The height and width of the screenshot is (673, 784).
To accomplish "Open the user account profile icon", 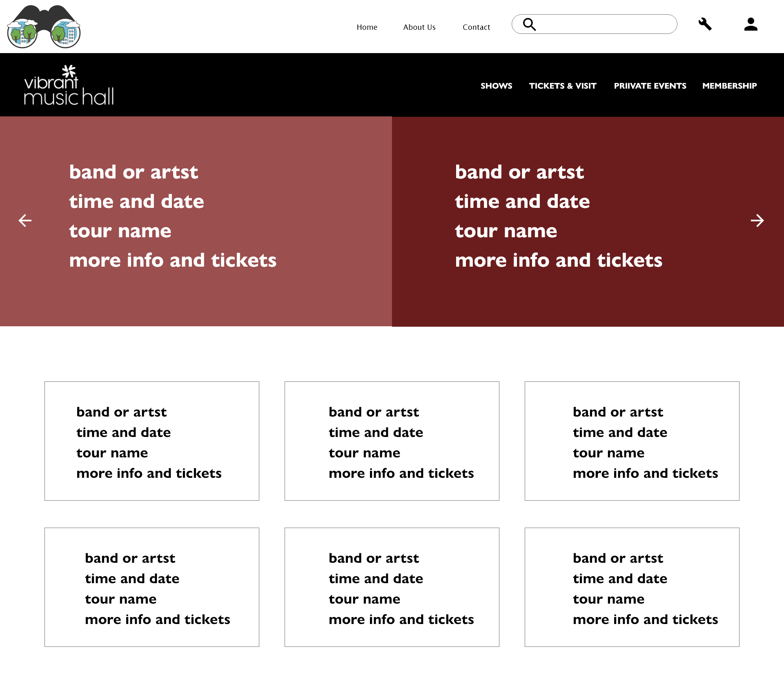I will [x=751, y=24].
